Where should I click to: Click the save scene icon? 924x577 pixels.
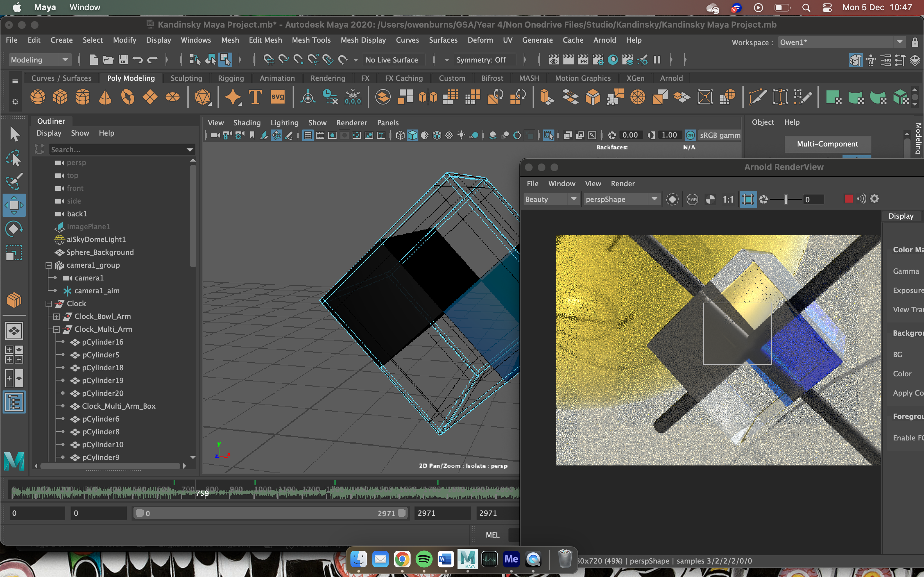tap(123, 60)
